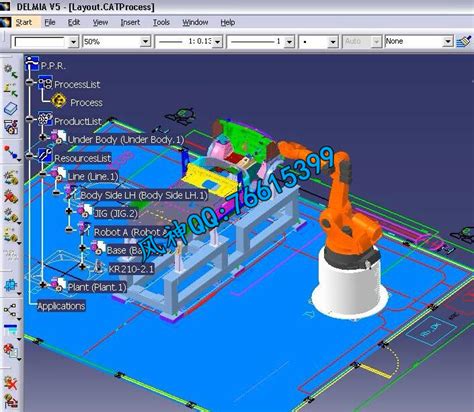Collapse the Body Side LH node
Viewport: 474px width, 412px height.
(56, 193)
